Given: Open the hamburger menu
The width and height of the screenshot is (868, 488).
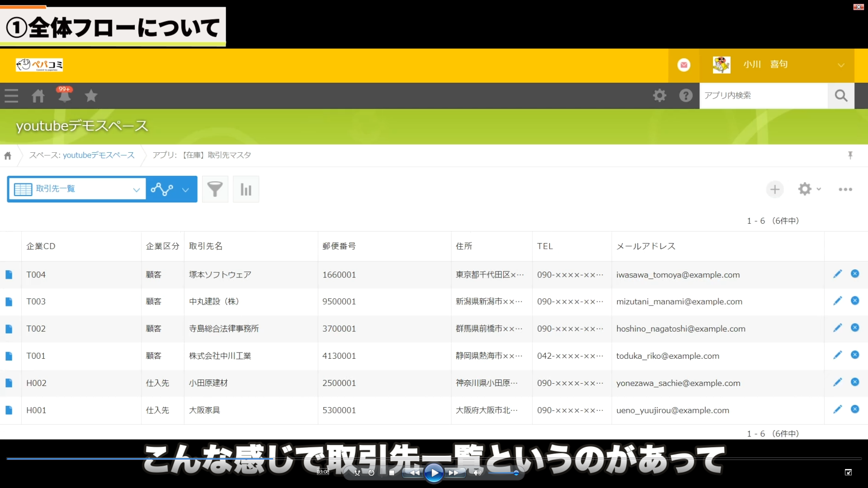Looking at the screenshot, I should click(x=11, y=96).
